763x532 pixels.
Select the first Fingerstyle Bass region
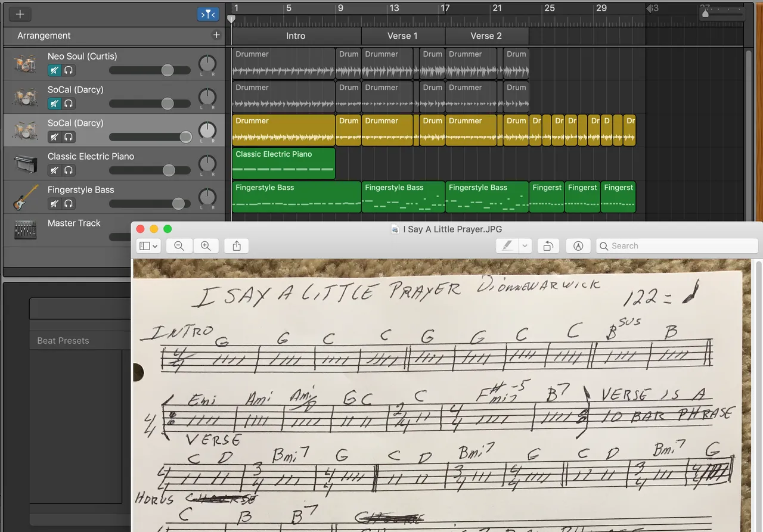[296, 197]
